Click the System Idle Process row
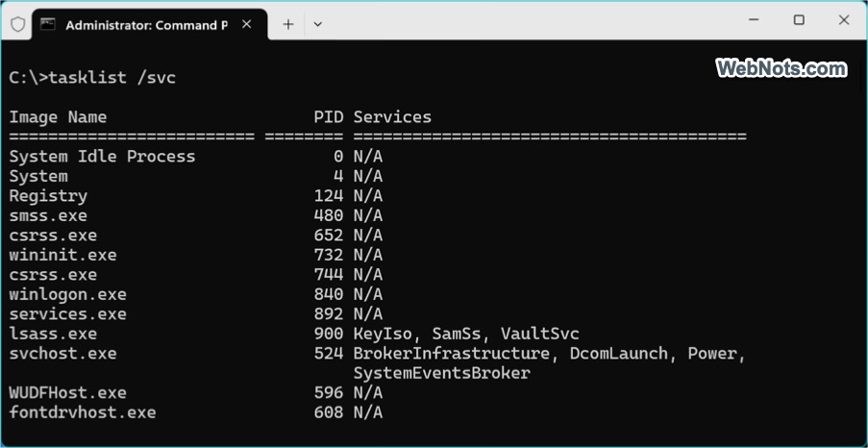Viewport: 868px width, 448px height. pos(196,157)
